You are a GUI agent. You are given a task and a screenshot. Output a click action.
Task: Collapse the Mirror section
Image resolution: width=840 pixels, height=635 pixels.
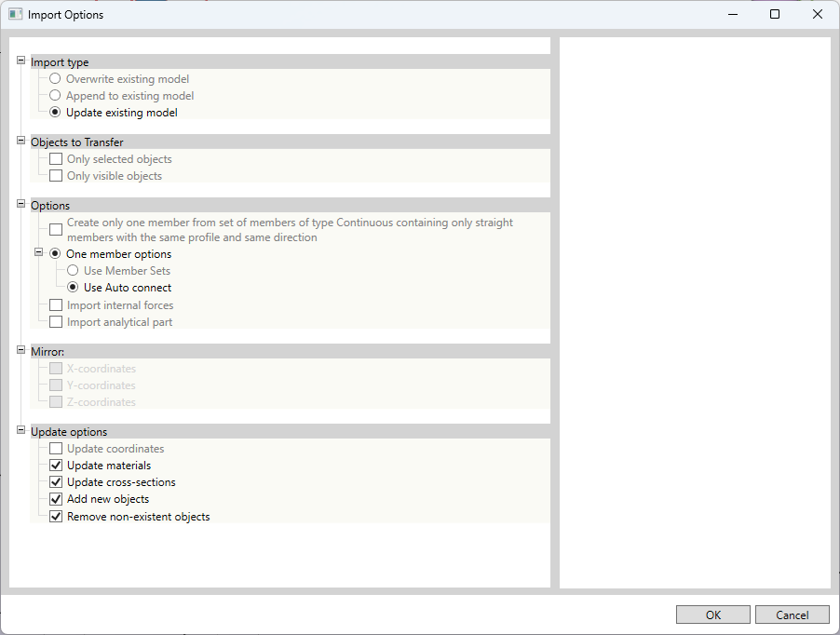(20, 351)
